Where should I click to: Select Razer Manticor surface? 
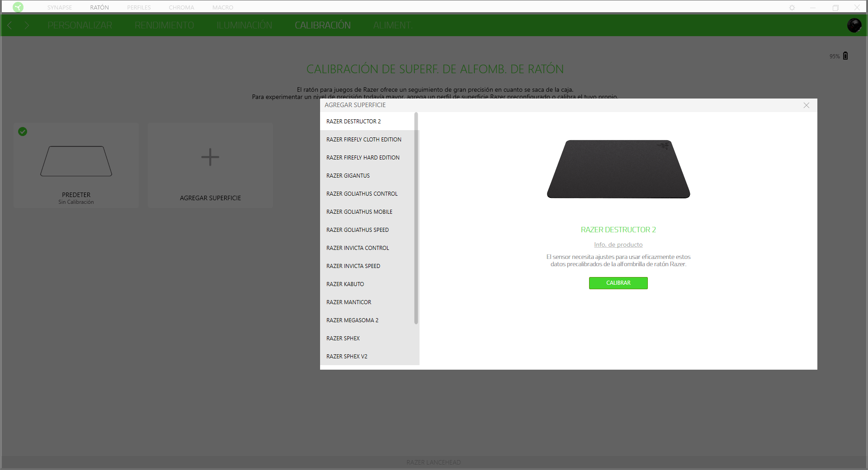tap(367, 302)
